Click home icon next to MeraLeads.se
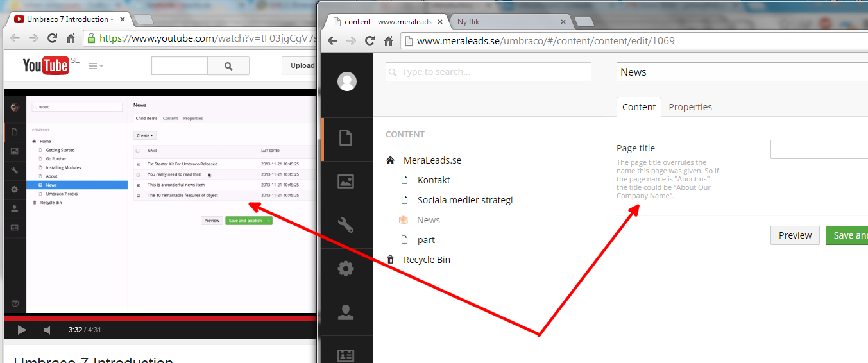Screen dimensions: 868x363 click(391, 160)
